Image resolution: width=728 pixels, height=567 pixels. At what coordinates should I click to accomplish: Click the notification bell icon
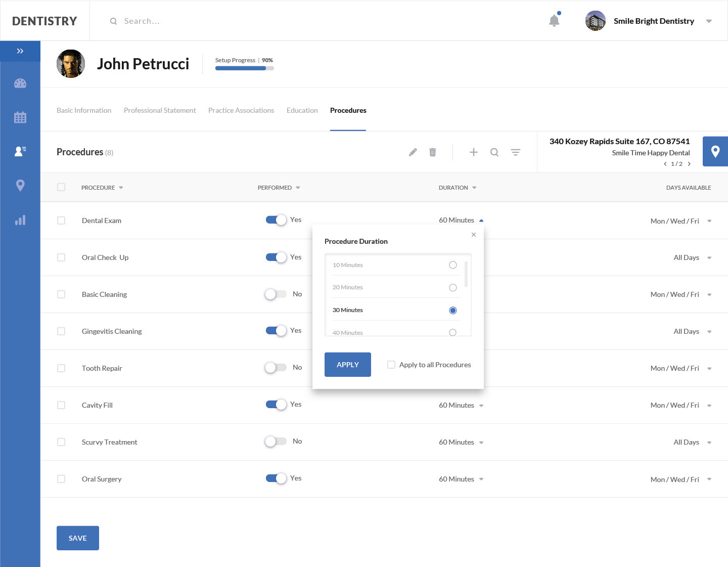pyautogui.click(x=554, y=21)
